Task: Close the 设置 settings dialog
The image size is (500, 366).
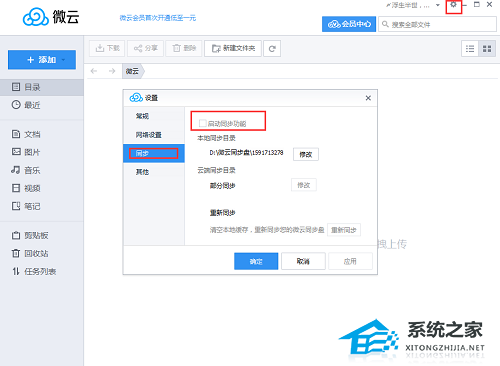Action: pos(368,98)
